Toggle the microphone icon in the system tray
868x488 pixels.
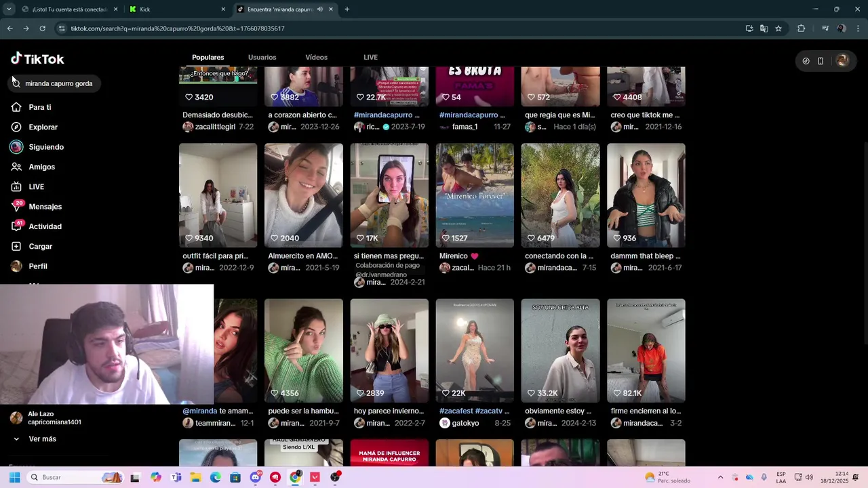click(764, 477)
